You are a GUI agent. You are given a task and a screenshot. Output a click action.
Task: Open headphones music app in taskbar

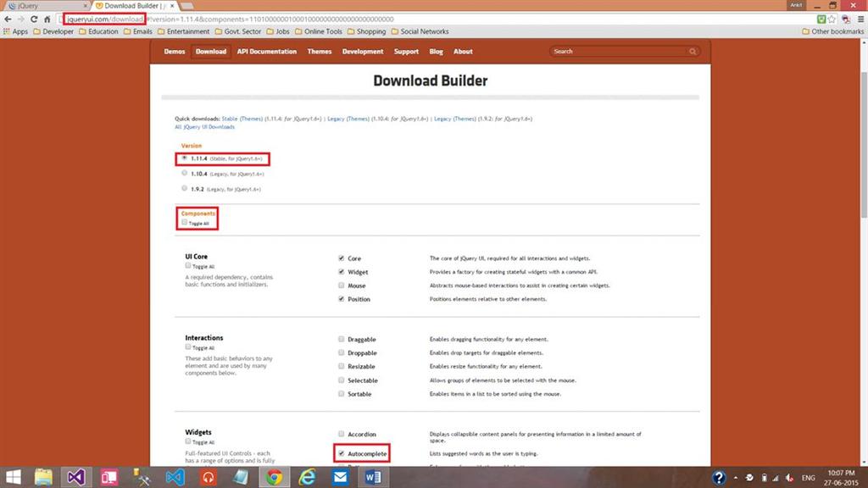tap(209, 477)
